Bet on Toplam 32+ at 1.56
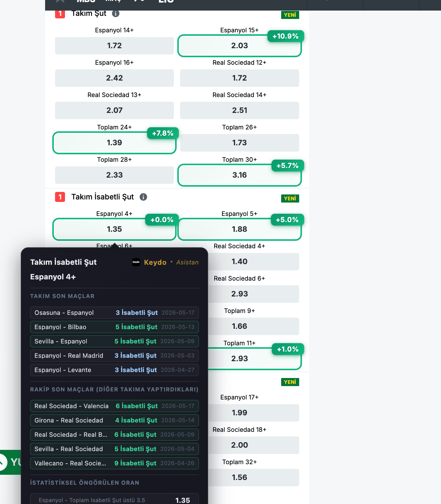Image resolution: width=441 pixels, height=504 pixels. 253,478
